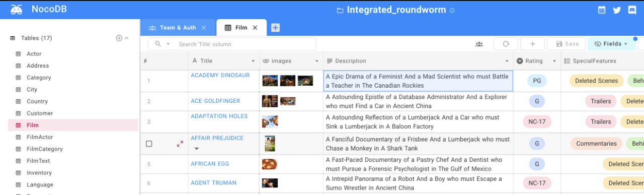
Task: Click the NocoDB logo icon
Action: point(16,9)
